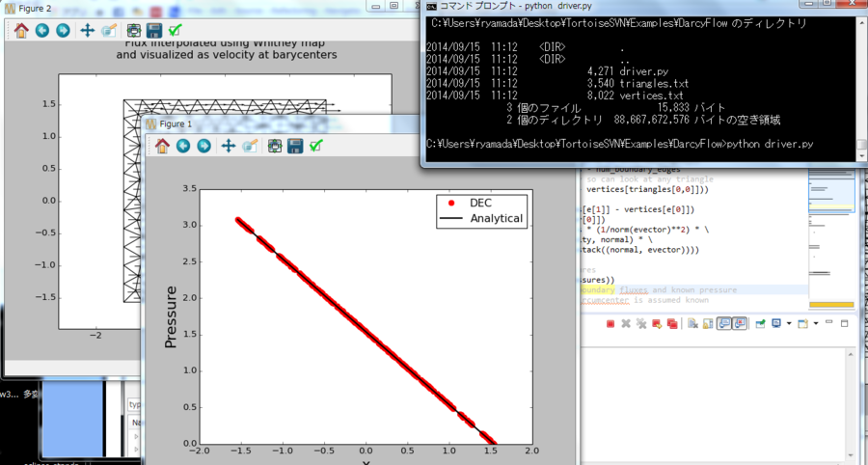Select the pan axes tool in Figure 2
Viewport: 868px width, 465px height.
pyautogui.click(x=88, y=30)
